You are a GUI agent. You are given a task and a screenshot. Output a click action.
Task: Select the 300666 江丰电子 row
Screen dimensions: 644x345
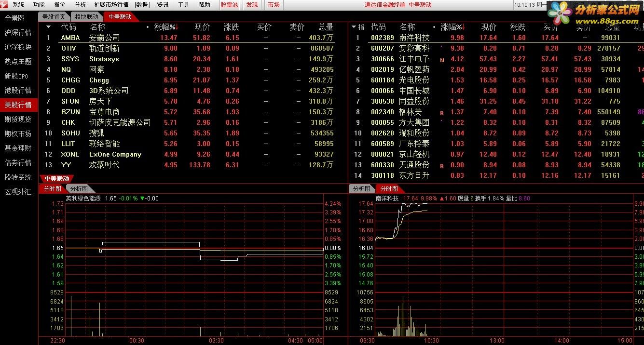[x=496, y=59]
